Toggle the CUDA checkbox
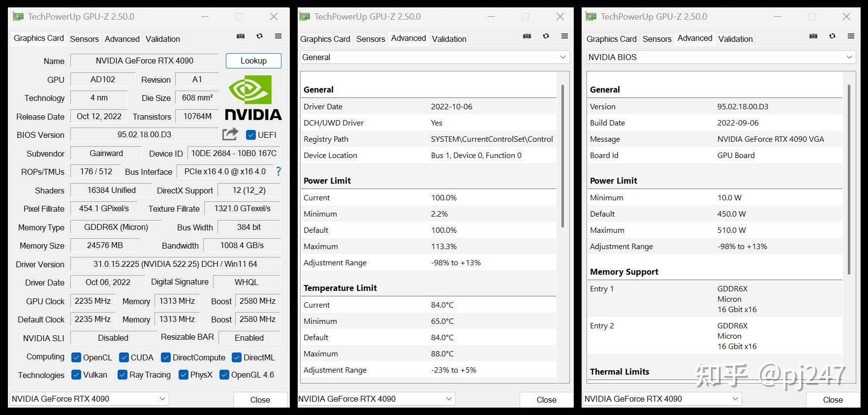Viewport: 868px width, 415px height. (124, 357)
